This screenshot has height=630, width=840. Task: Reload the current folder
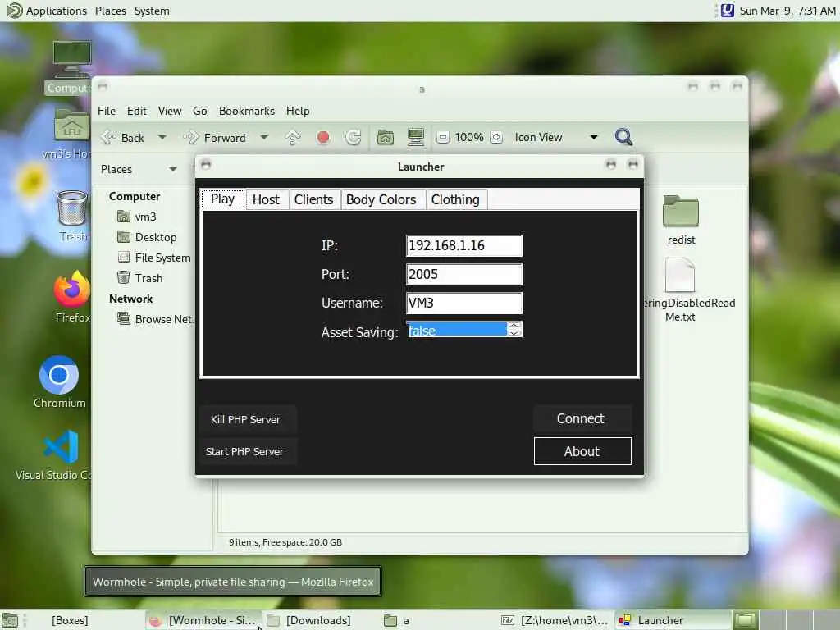354,138
